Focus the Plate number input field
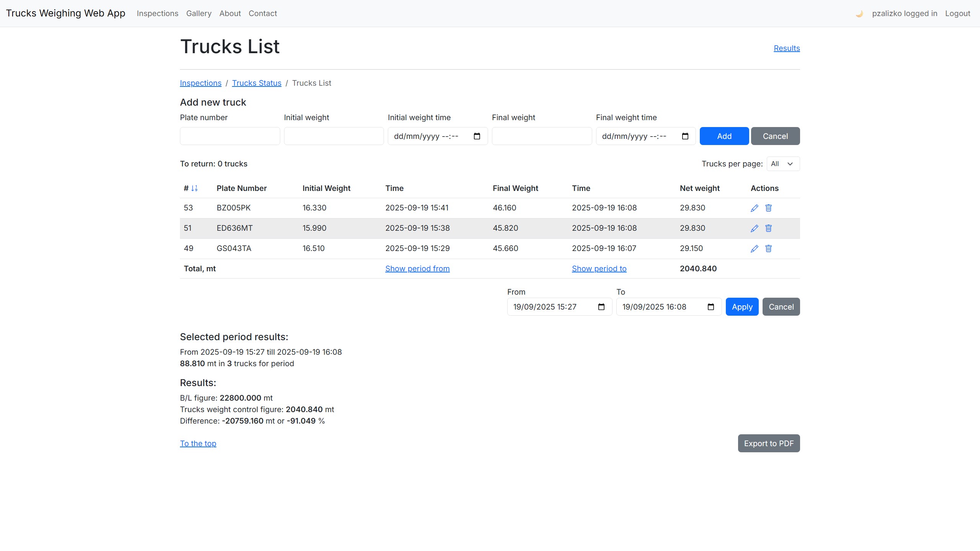 pos(230,136)
